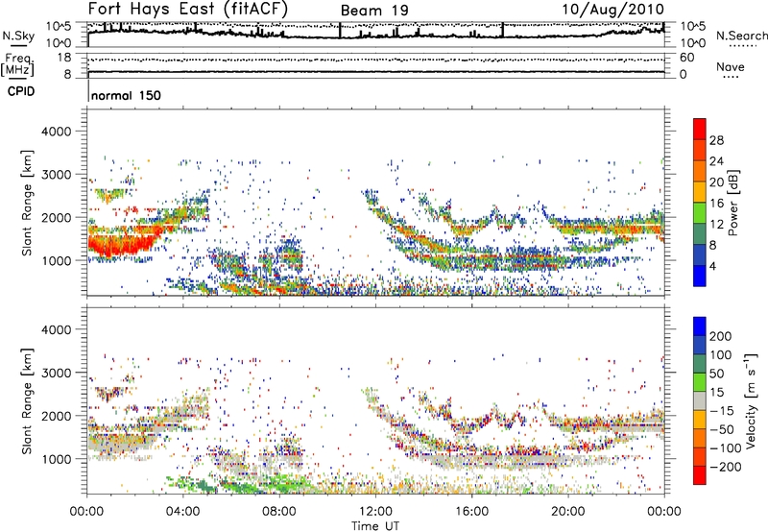Click the Power [dB] colorbar title
The image size is (768, 532).
(x=733, y=203)
